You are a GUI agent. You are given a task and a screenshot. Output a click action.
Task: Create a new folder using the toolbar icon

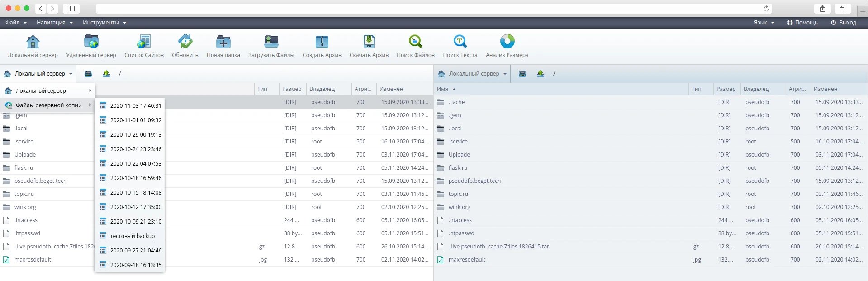pyautogui.click(x=223, y=42)
